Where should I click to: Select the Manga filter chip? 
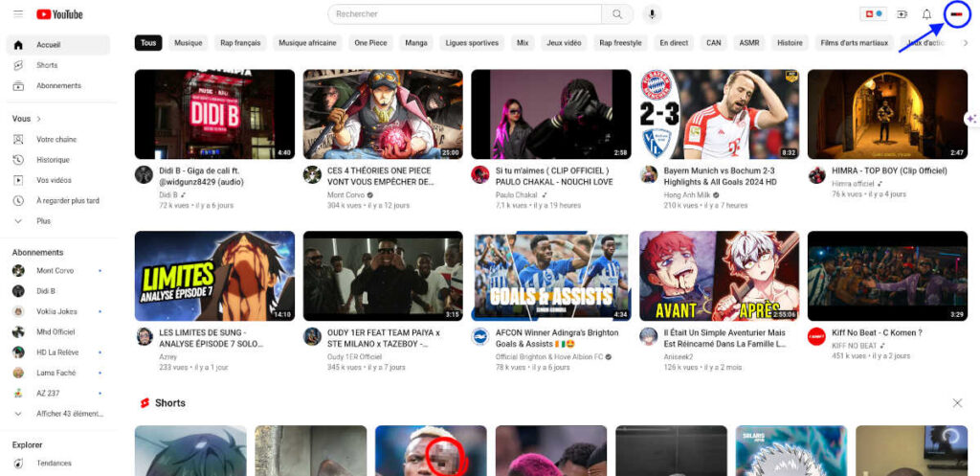click(416, 43)
